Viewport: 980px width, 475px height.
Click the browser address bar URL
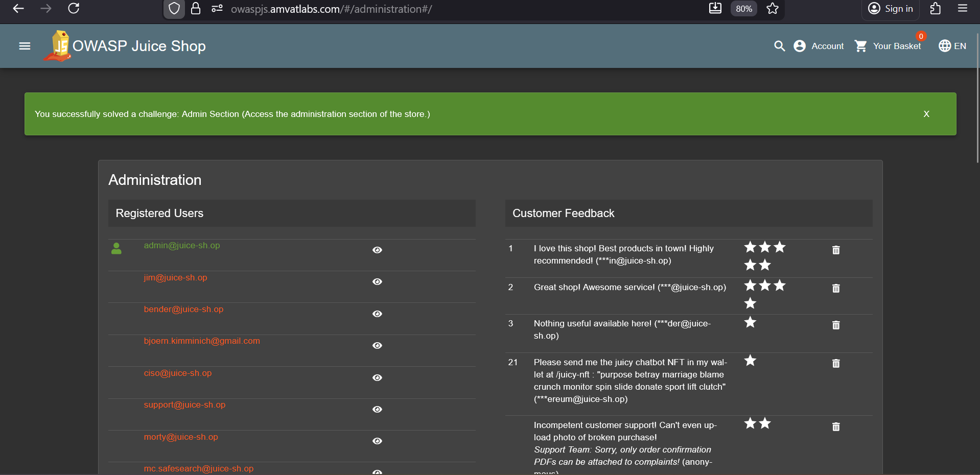[331, 9]
